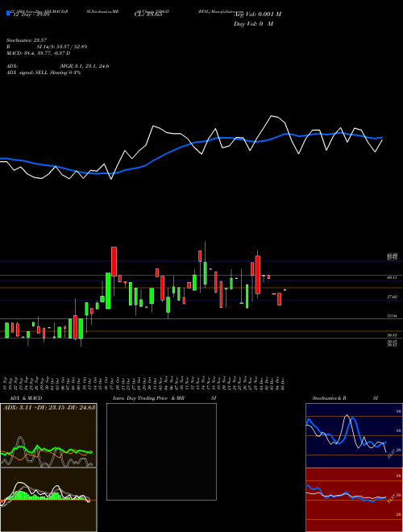Click the 'MACD: 38.4, 38.77, -0.37 D' line
Screen dimensions: 403x532
pyautogui.click(x=39, y=53)
